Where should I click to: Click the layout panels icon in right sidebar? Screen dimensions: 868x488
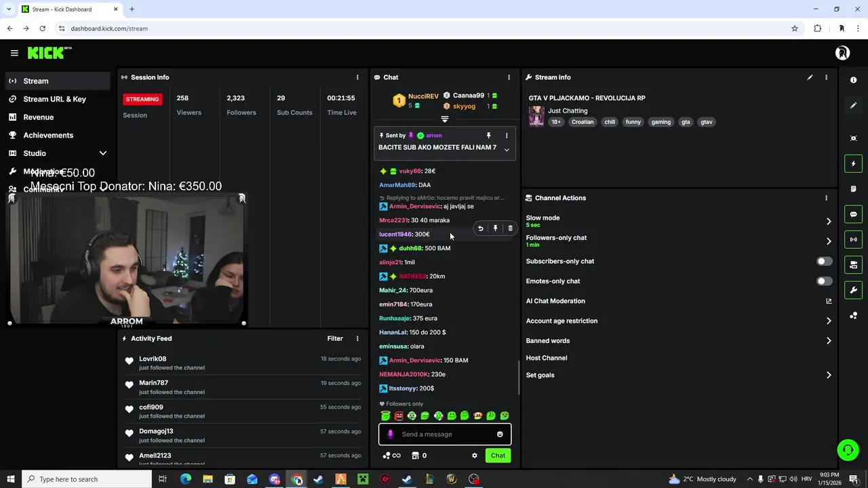(x=853, y=264)
